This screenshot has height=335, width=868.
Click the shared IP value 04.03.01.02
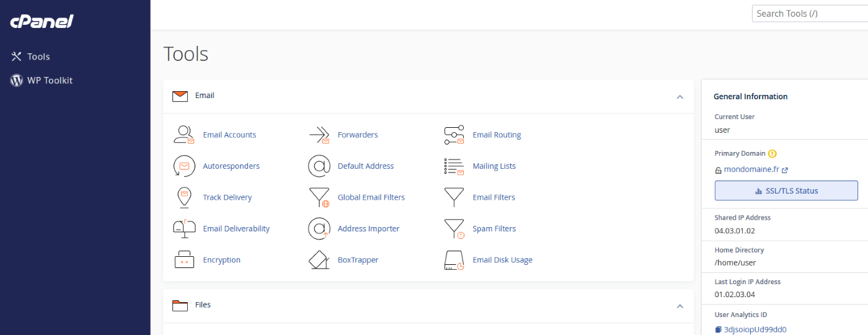coord(735,231)
